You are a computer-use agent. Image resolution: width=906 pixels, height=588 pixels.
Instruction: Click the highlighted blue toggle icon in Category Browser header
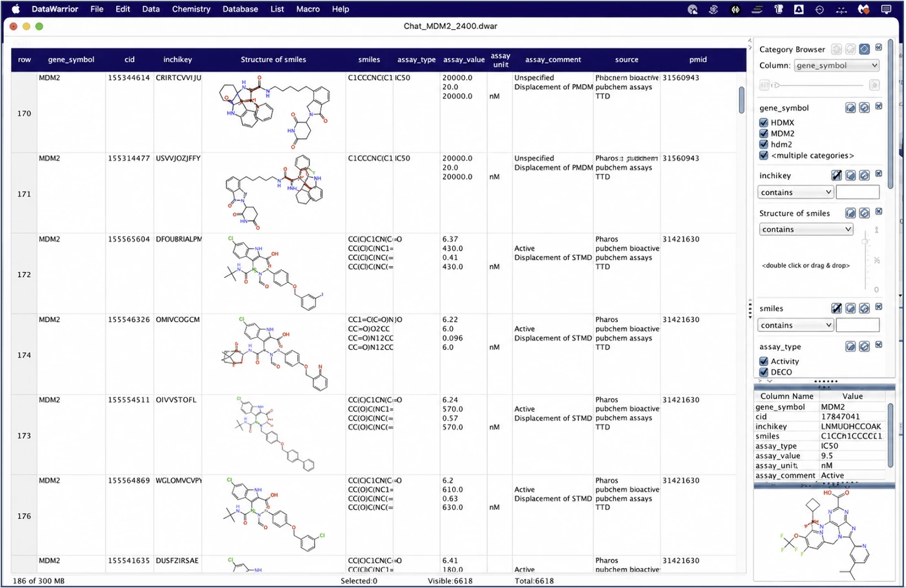click(x=864, y=49)
